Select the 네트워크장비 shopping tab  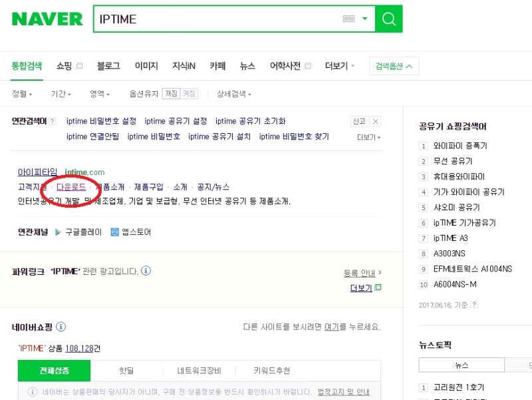(x=199, y=371)
